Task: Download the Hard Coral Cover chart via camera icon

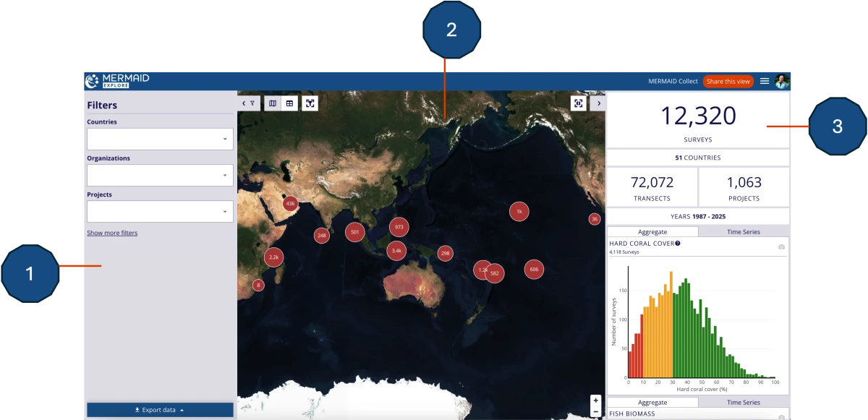Action: 781,247
